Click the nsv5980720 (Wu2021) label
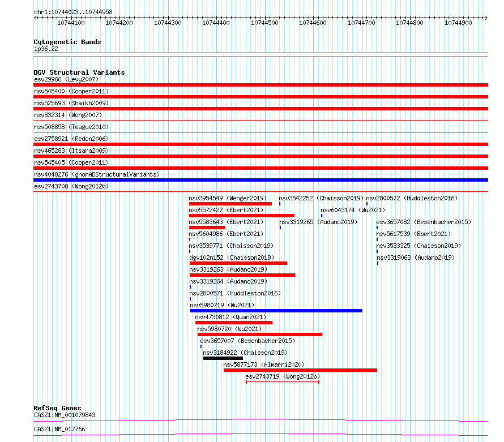The width and height of the screenshot is (504, 442). [x=229, y=329]
